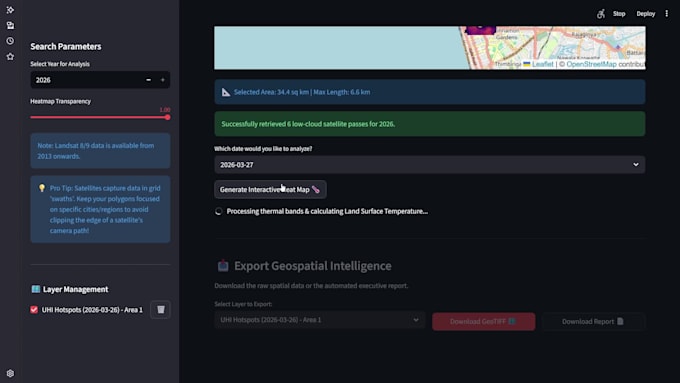Screen dimensions: 680x383
Task: Open the favorites star icon
Action: [x=10, y=56]
